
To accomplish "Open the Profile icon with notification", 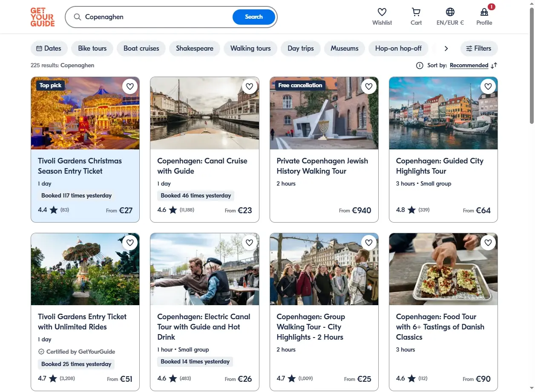I will pos(484,12).
